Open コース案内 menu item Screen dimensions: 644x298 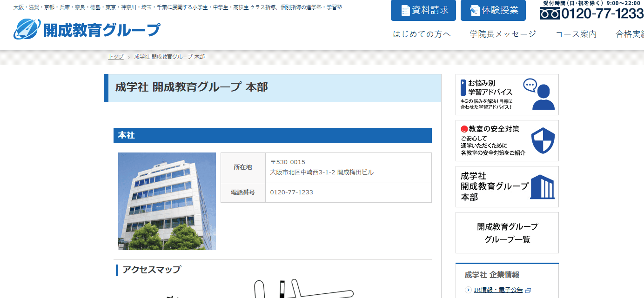pos(576,34)
